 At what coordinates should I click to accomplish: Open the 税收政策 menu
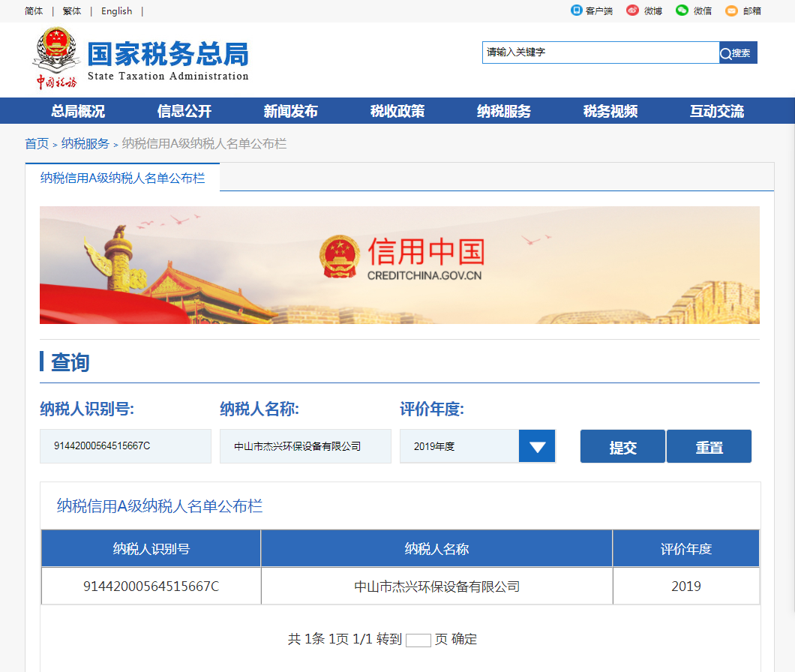click(x=397, y=111)
